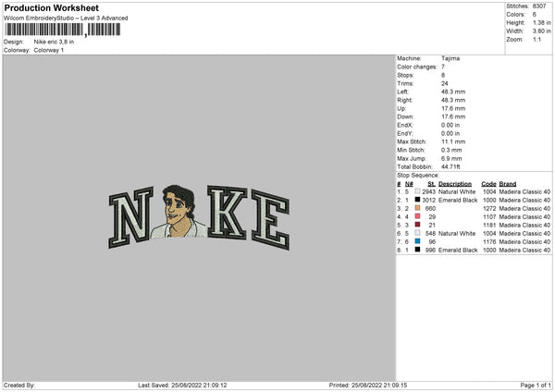Click the Code column header
The width and height of the screenshot is (555, 392).
(488, 184)
